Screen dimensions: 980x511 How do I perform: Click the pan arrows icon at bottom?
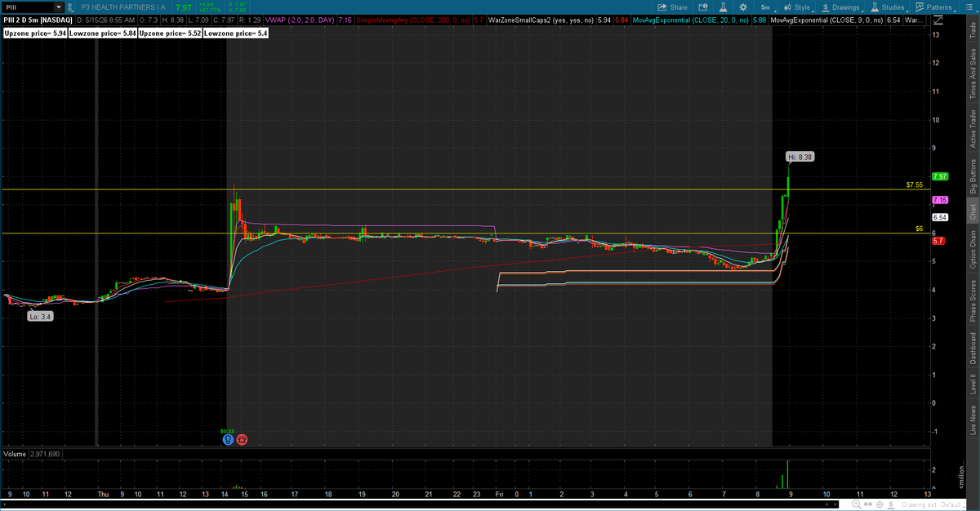pos(868,504)
